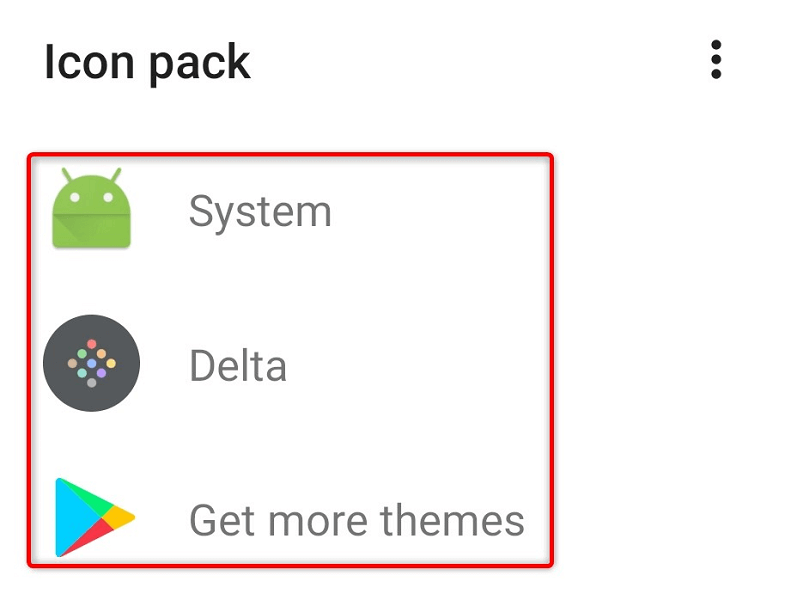785x600 pixels.
Task: Tap the Android robot's right antenna
Action: [116, 175]
